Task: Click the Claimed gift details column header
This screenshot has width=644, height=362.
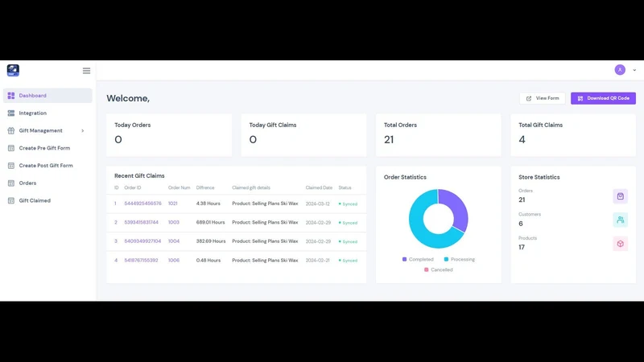Action: 251,187
